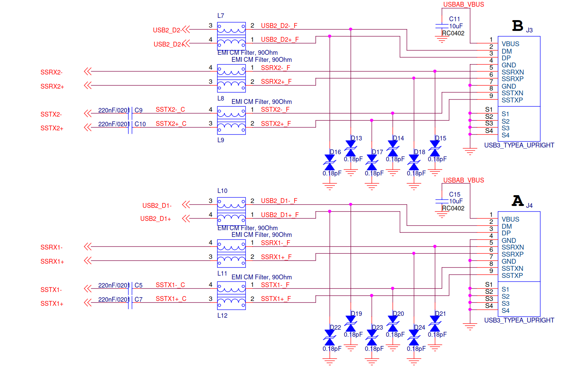Select the C10 capacitor symbol
The height and width of the screenshot is (384, 588).
click(x=130, y=127)
